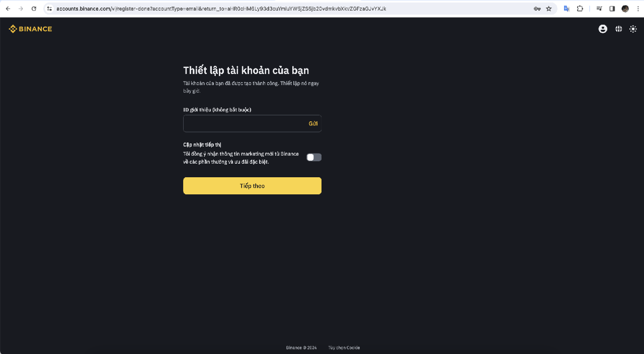644x354 pixels.
Task: Switch theme with the sun icon
Action: [x=633, y=29]
